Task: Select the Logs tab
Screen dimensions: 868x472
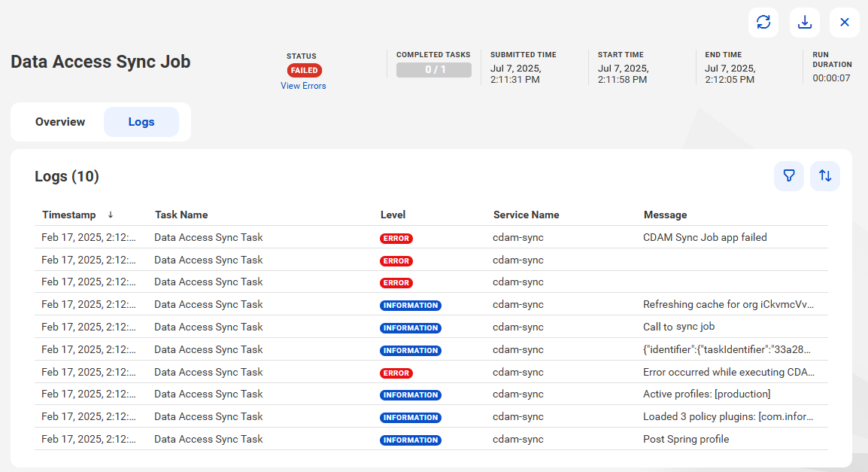Action: (141, 122)
